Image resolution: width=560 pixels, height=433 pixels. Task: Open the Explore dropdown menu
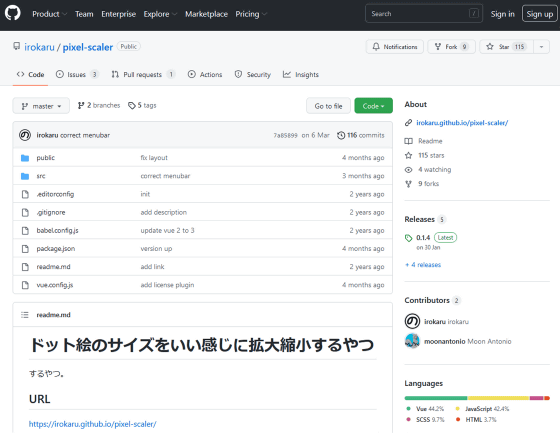tap(160, 14)
